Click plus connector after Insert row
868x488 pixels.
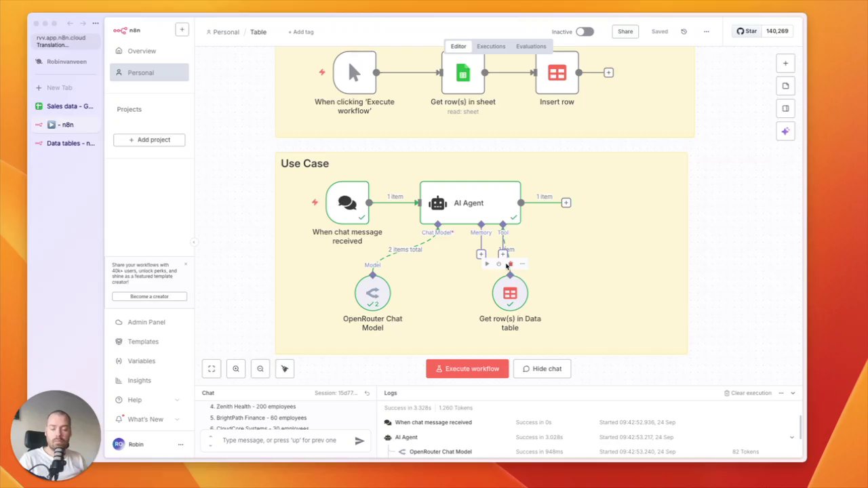click(608, 73)
